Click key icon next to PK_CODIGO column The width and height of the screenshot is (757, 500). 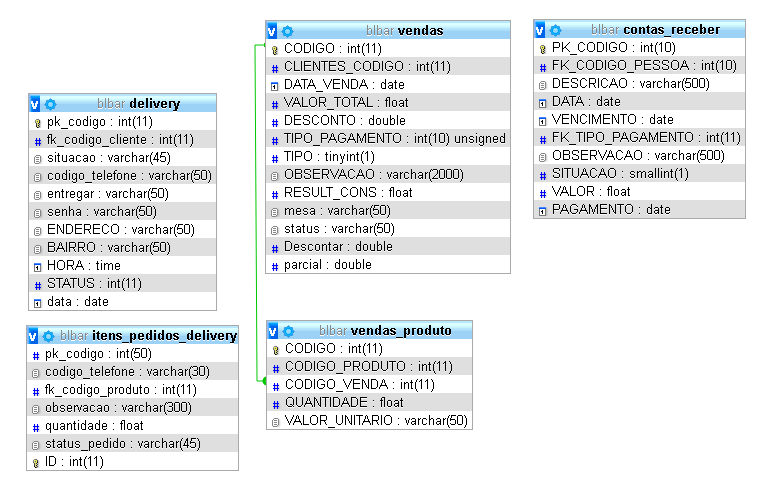pyautogui.click(x=543, y=49)
